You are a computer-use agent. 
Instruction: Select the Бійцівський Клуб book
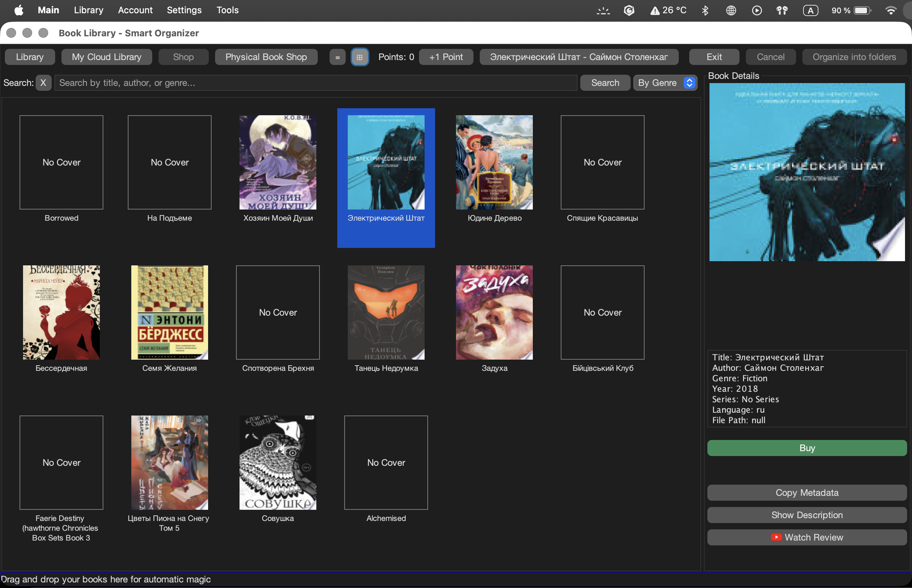602,312
